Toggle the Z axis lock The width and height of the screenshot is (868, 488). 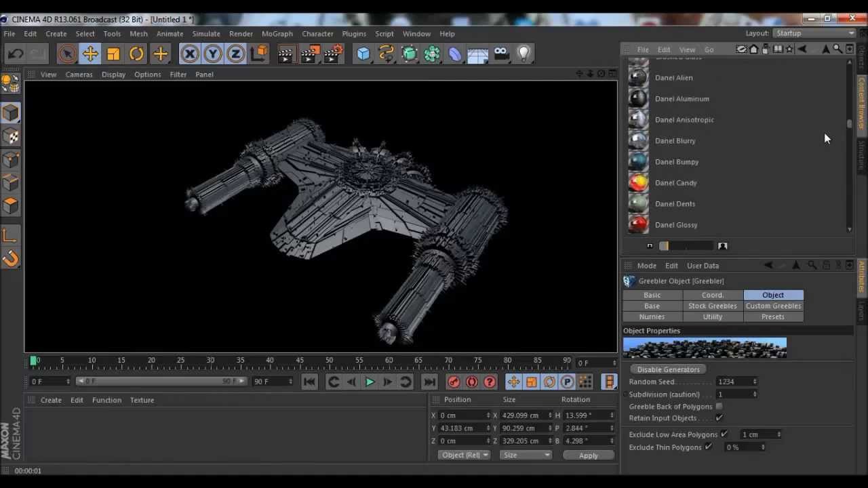point(235,54)
